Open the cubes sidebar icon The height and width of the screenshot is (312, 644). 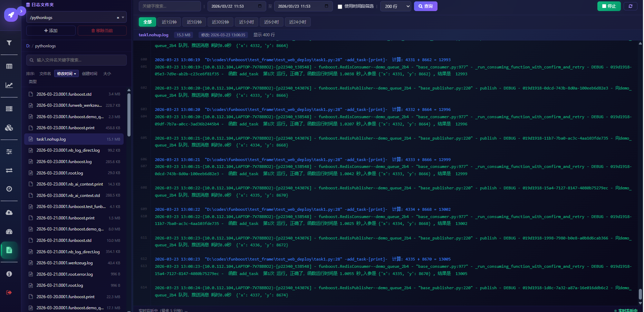click(x=9, y=127)
